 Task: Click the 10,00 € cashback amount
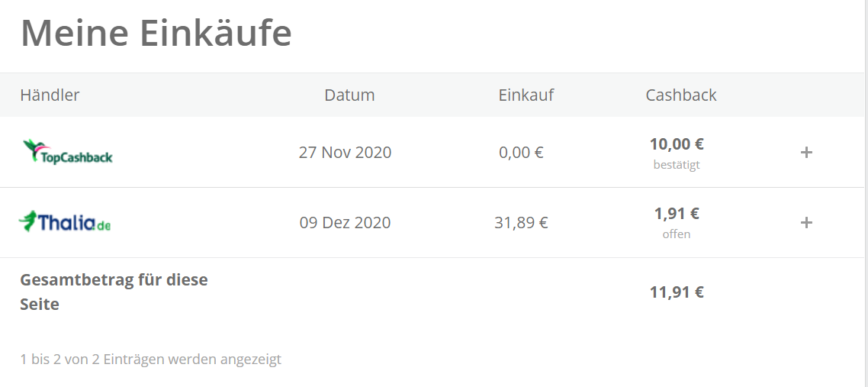tap(677, 144)
